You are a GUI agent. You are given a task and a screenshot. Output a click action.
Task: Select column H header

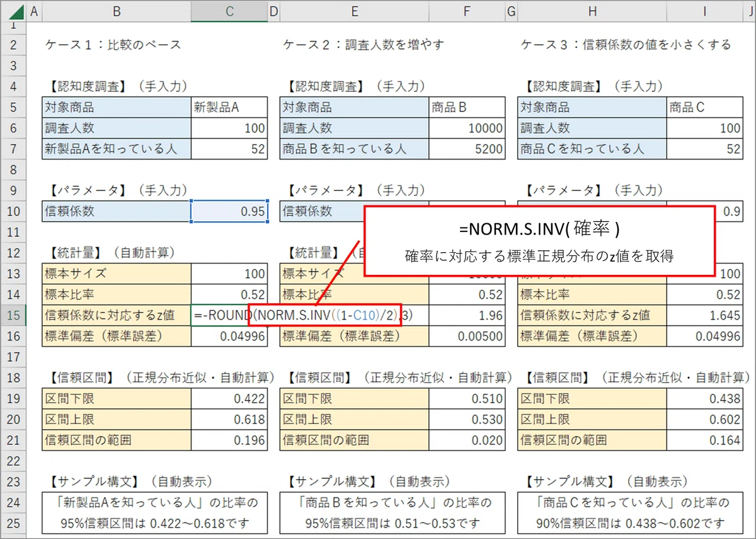click(x=592, y=11)
